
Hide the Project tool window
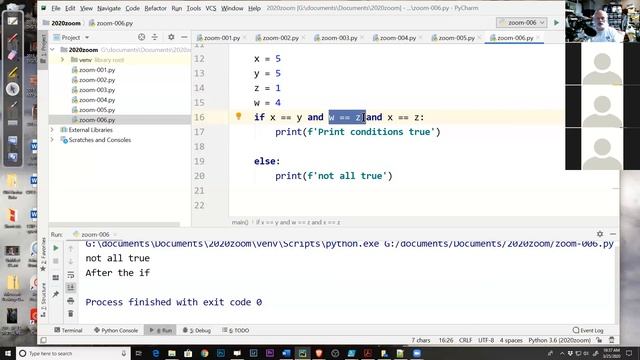click(x=184, y=37)
